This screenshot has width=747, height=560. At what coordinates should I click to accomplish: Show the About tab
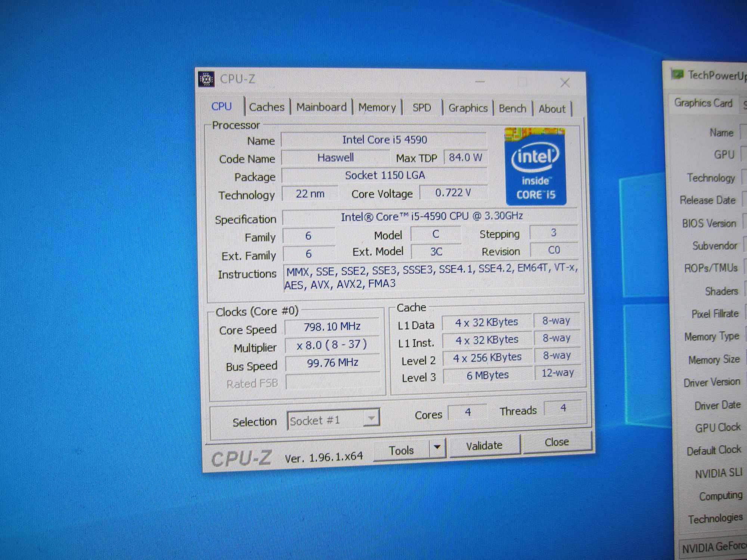click(552, 109)
